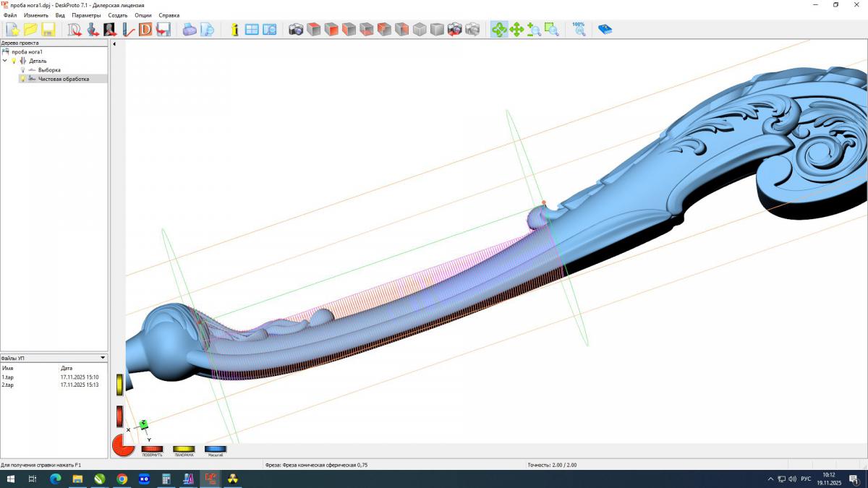The height and width of the screenshot is (488, 868).
Task: Open Google Chrome from the taskbar
Action: [x=122, y=479]
